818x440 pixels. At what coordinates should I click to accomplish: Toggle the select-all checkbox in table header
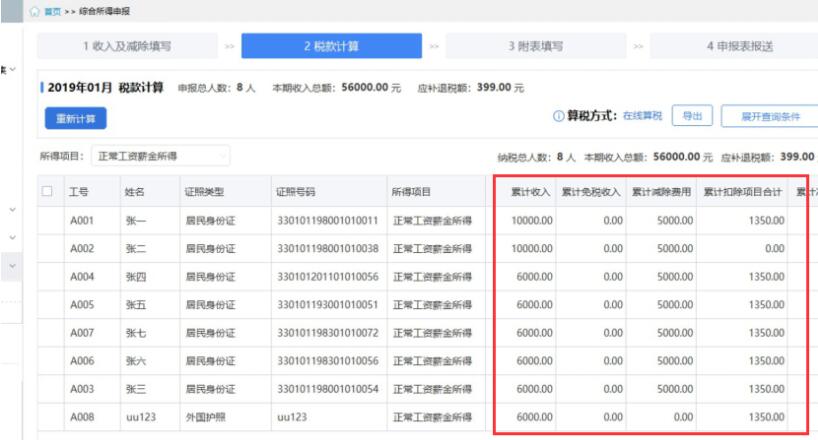[47, 191]
